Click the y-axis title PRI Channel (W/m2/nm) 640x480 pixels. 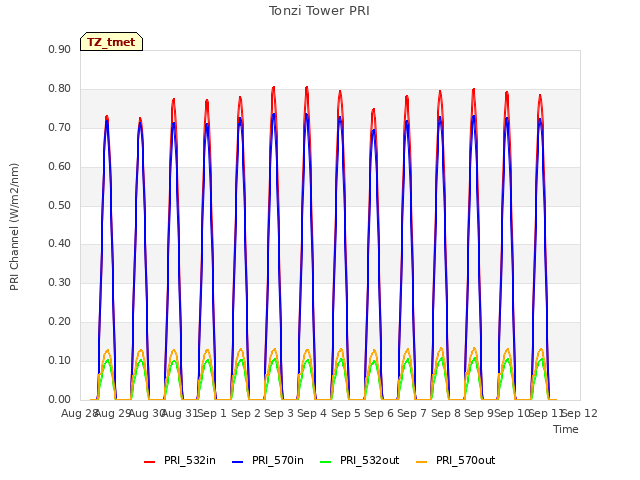coord(14,227)
